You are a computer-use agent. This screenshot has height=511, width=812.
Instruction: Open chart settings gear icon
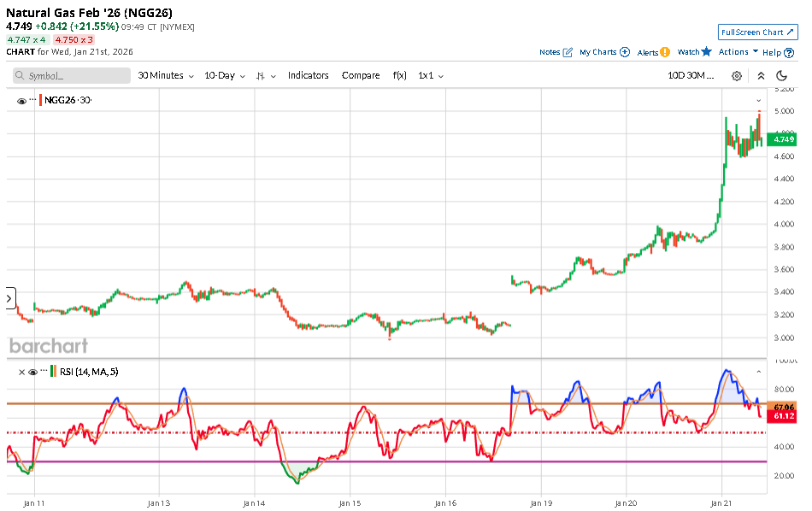click(x=737, y=76)
